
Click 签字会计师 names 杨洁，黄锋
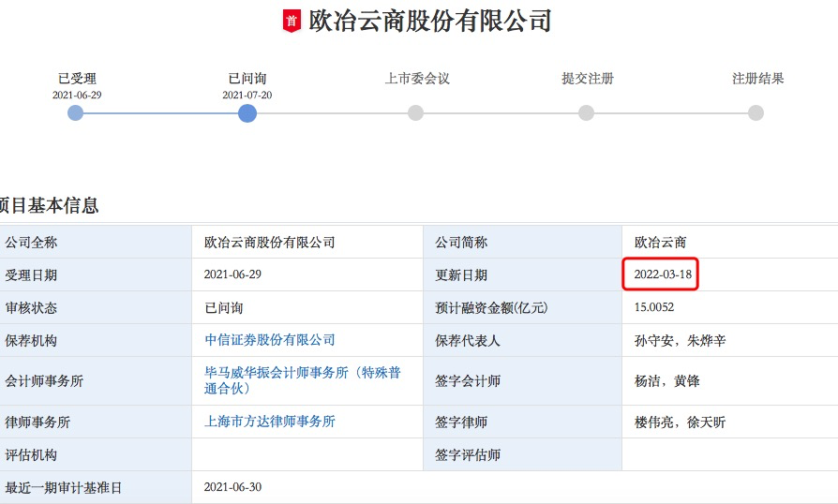tap(667, 380)
